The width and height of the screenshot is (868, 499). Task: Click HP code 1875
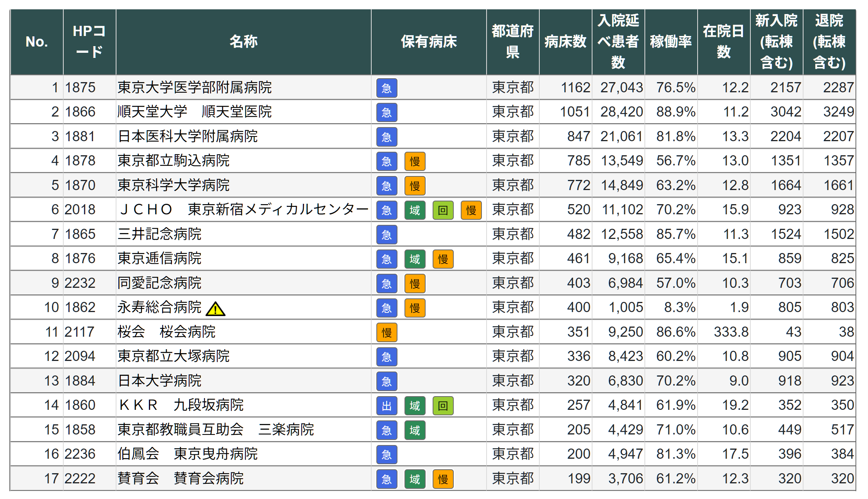tap(80, 87)
